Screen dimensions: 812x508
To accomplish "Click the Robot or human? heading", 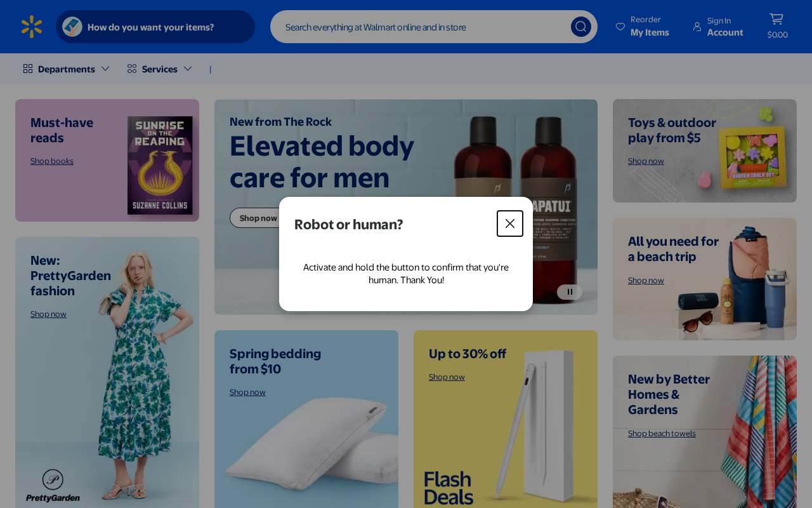I will click(348, 224).
